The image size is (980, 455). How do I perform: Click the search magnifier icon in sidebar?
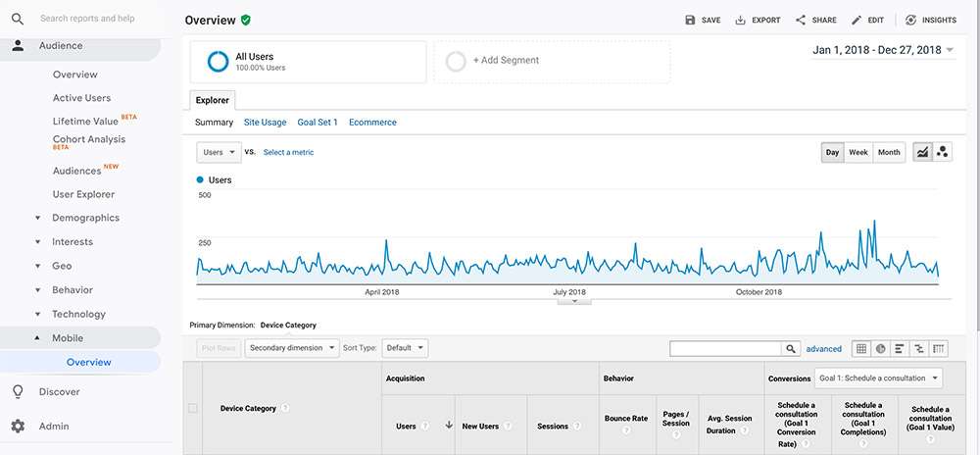point(18,20)
